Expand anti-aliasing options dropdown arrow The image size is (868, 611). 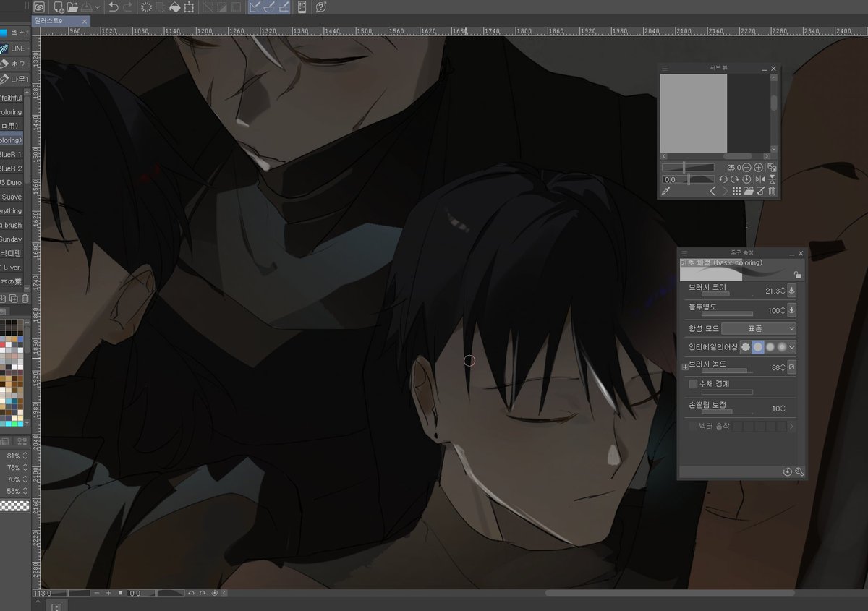tap(792, 347)
